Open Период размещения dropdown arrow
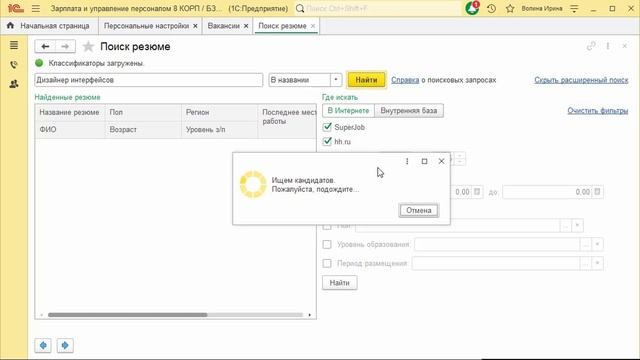This screenshot has height=360, width=640. point(597,263)
